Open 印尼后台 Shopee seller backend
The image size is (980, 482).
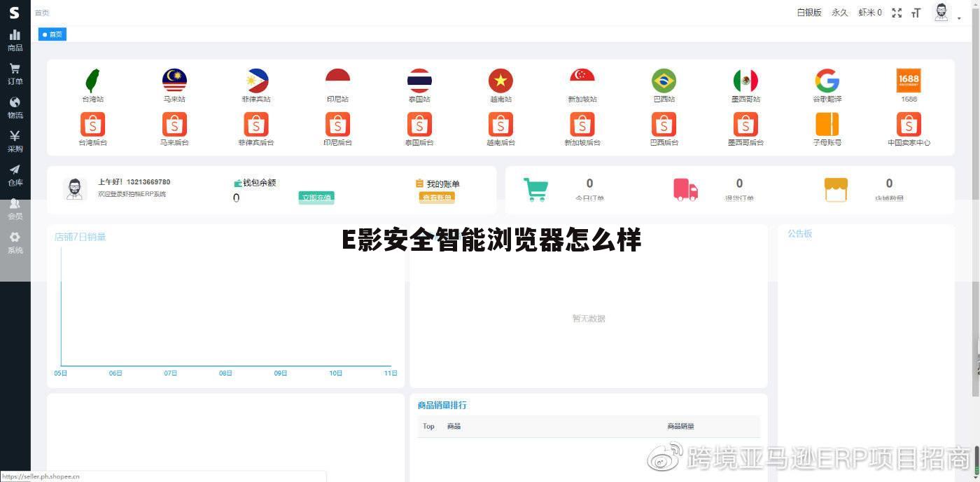pos(337,125)
